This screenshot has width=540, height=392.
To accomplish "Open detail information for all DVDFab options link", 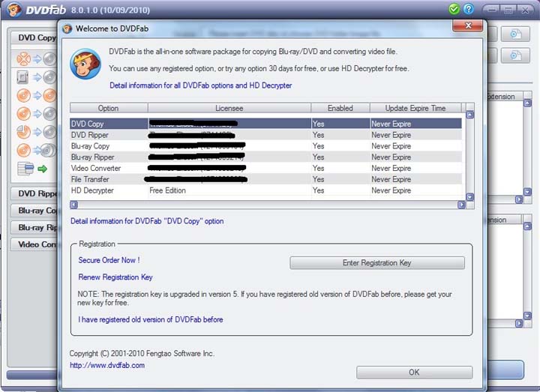I will click(201, 85).
